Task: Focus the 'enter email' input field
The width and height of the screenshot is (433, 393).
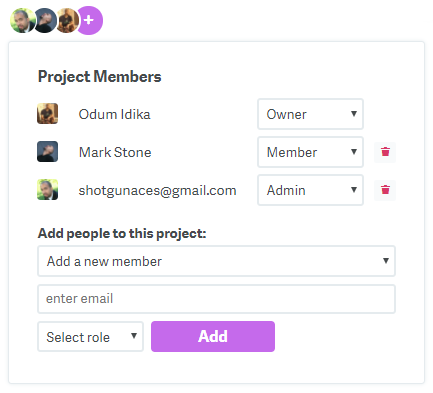Action: [x=216, y=299]
